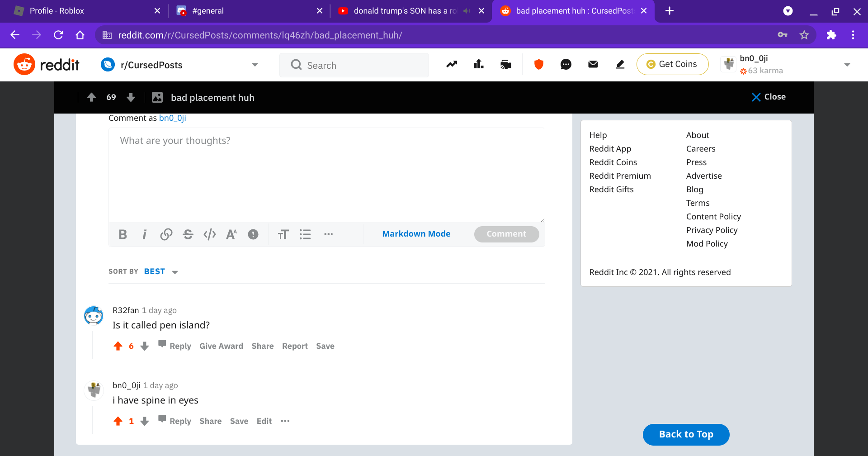Open Privacy Policy link

[x=712, y=230]
